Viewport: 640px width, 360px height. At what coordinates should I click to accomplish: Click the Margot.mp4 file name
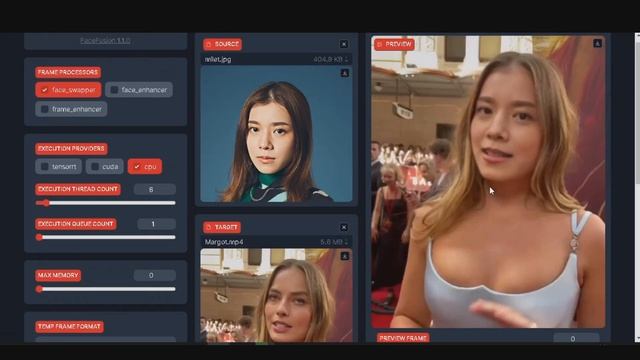224,242
